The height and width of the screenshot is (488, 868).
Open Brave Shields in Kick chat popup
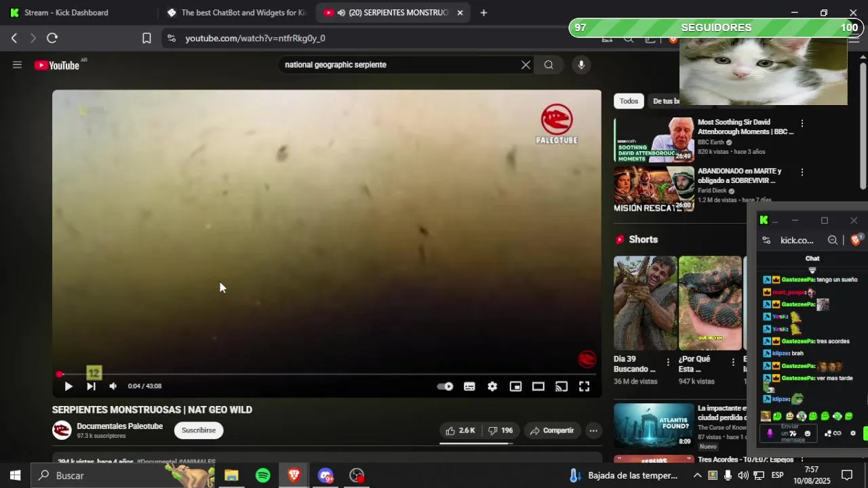point(856,240)
